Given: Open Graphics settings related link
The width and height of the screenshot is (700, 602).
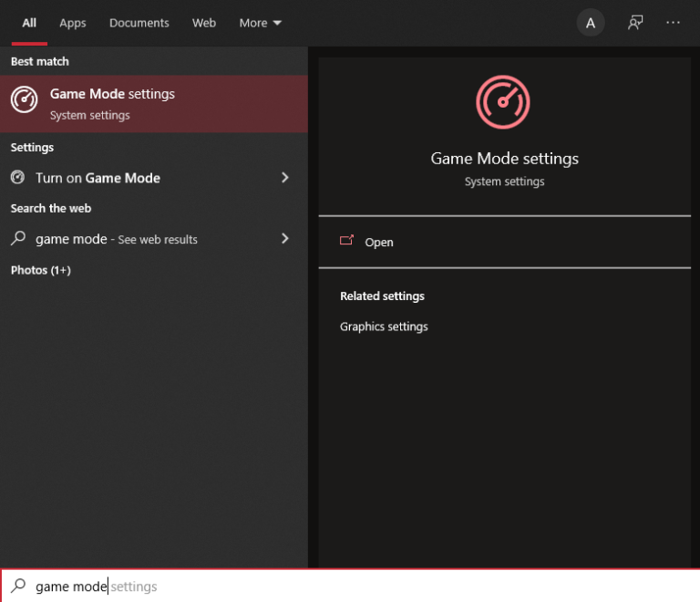Looking at the screenshot, I should click(x=384, y=327).
